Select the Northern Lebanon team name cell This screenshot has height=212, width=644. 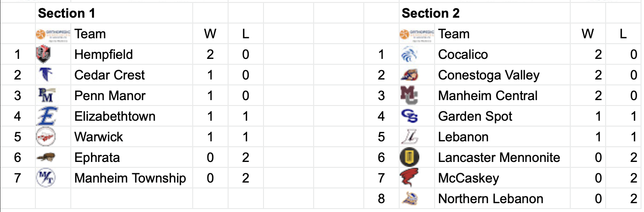[491, 199]
